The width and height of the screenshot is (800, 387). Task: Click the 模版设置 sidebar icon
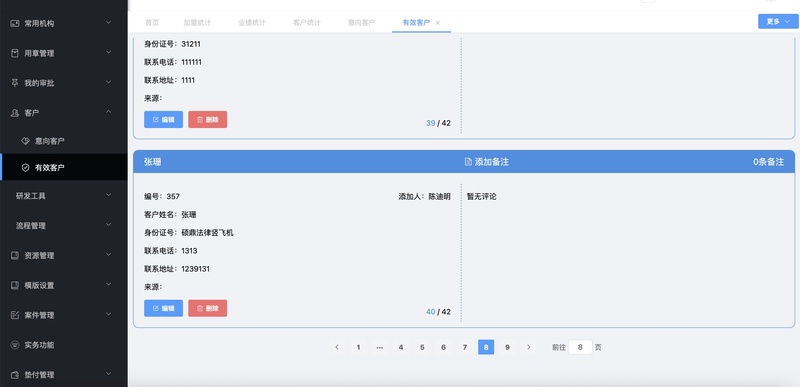click(x=15, y=285)
